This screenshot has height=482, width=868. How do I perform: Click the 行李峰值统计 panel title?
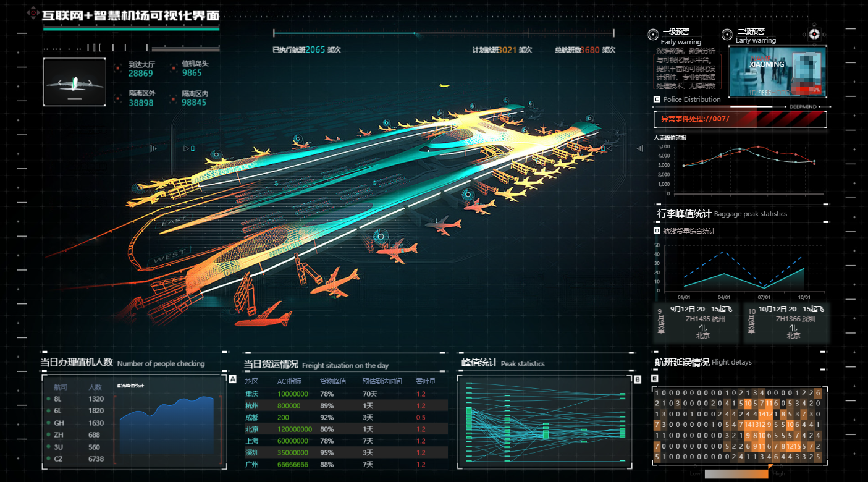[684, 214]
